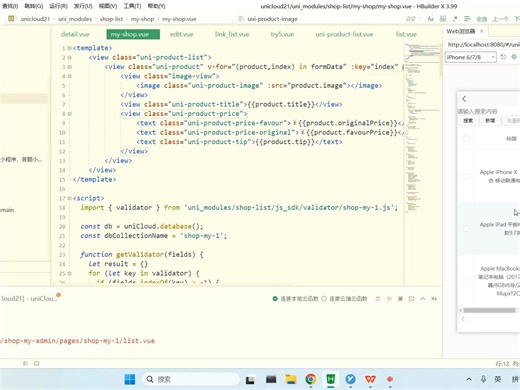Image resolution: width=520 pixels, height=390 pixels.
Task: Switch to the uni-product-list.vue tab
Action: pos(344,34)
